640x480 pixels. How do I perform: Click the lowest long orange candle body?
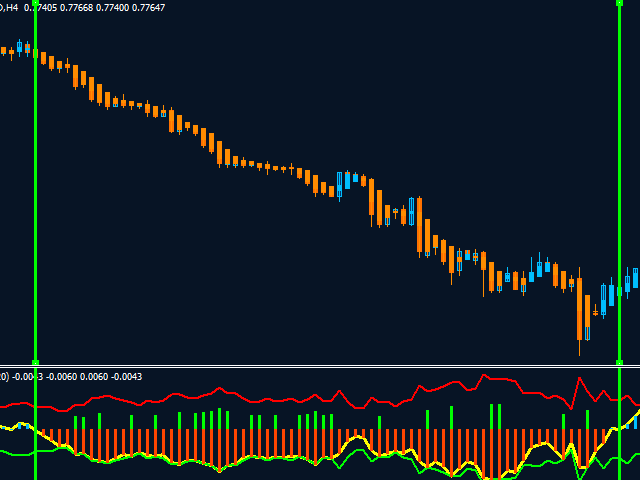[579, 309]
